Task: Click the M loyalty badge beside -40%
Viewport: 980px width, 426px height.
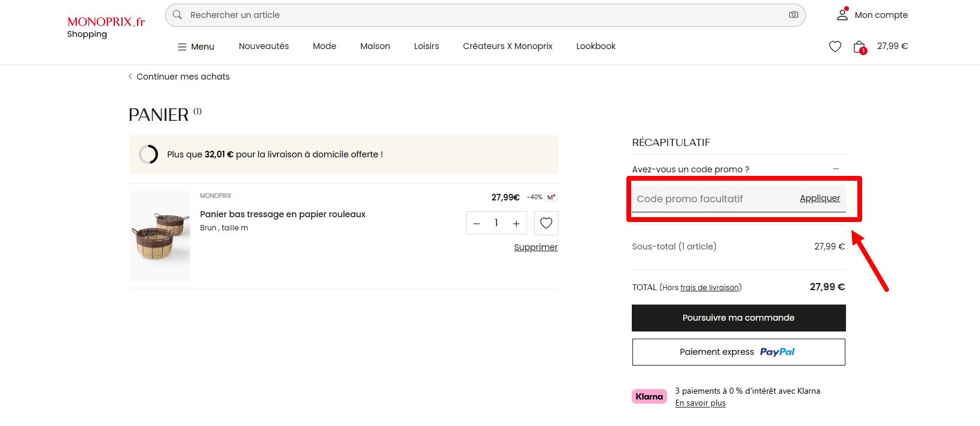Action: point(551,197)
